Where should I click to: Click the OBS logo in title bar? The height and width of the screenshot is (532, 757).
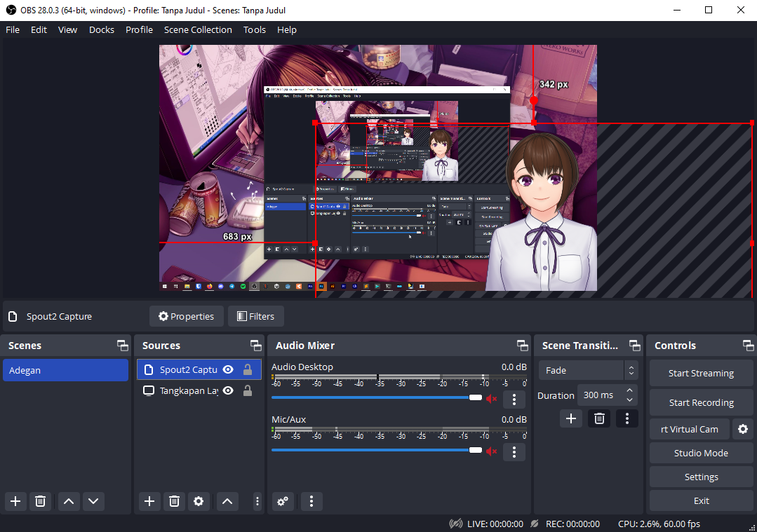point(11,10)
